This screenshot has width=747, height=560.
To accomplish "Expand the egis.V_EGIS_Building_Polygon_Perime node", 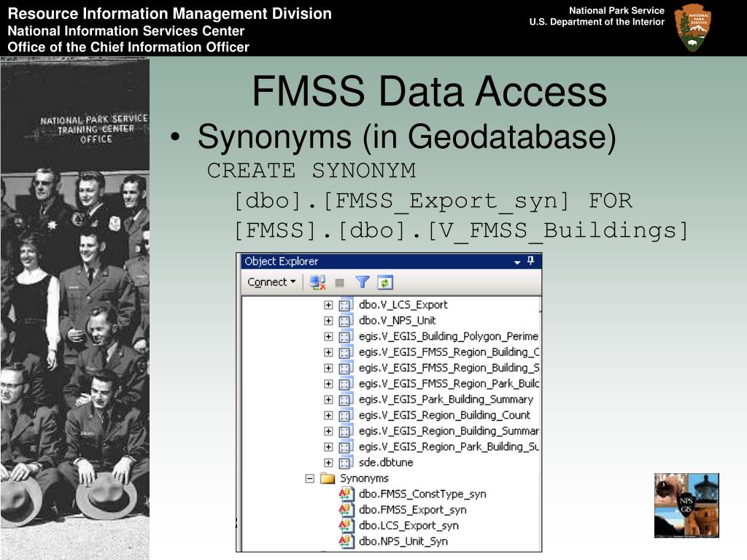I will coord(328,337).
